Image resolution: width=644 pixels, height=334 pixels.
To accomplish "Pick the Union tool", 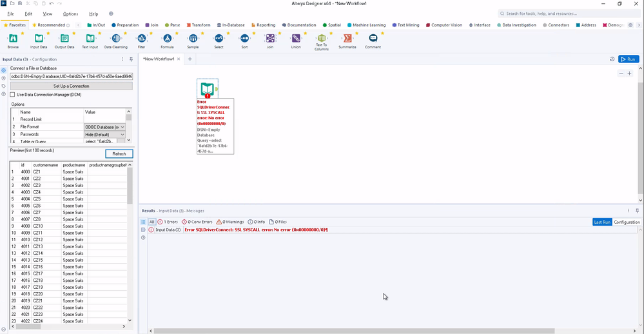I will point(296,39).
